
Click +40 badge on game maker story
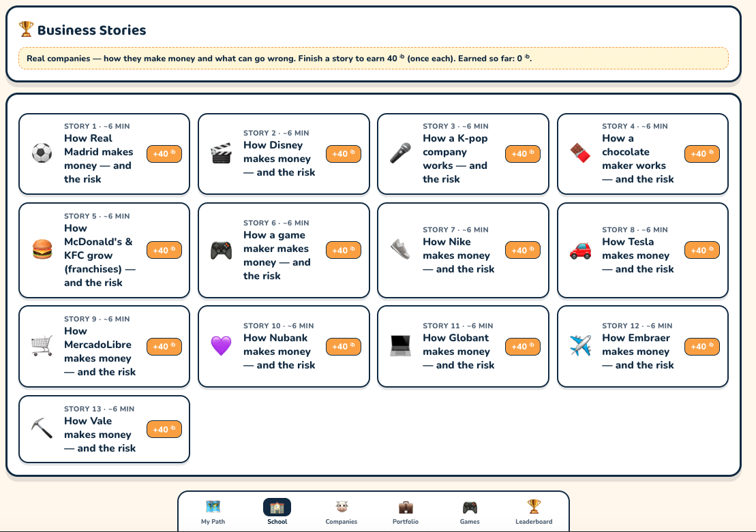pyautogui.click(x=344, y=250)
